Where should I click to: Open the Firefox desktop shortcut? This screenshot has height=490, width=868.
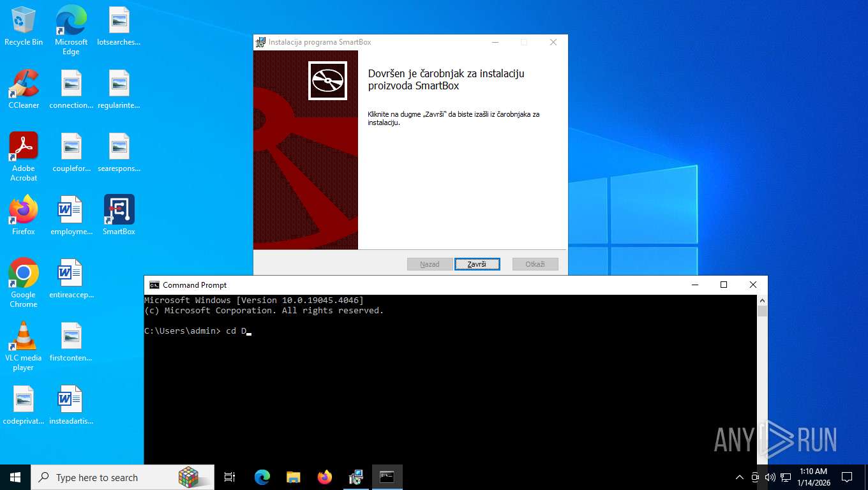[24, 216]
